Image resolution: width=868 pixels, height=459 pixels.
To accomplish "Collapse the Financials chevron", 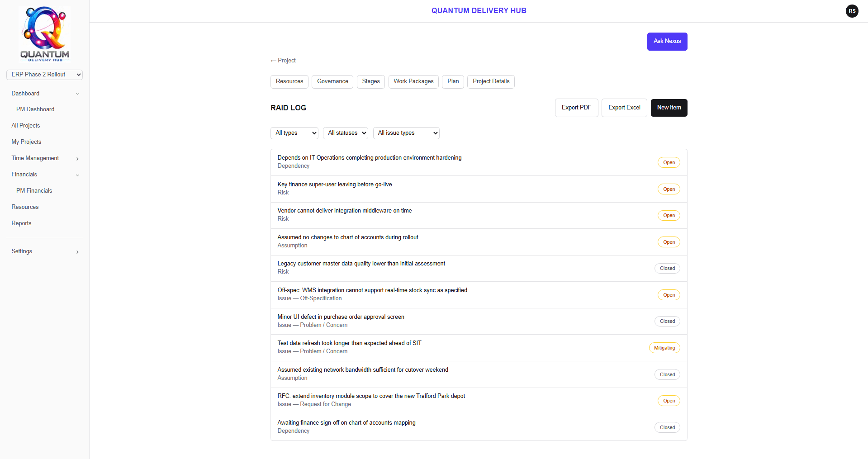I will pos(77,175).
